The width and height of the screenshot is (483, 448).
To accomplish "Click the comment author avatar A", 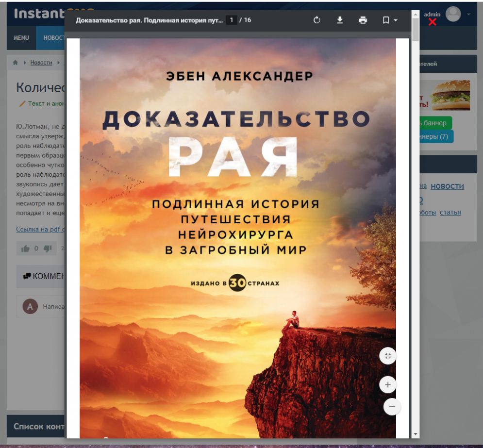I will point(30,306).
